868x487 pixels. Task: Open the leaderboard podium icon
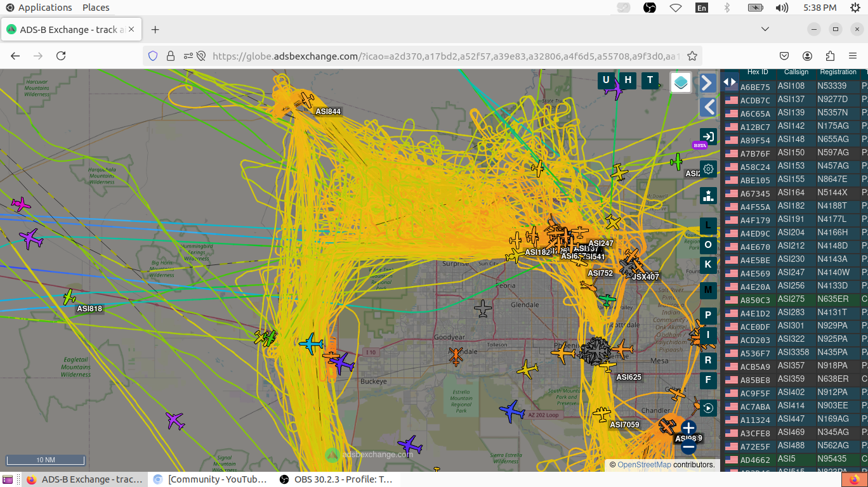point(708,195)
